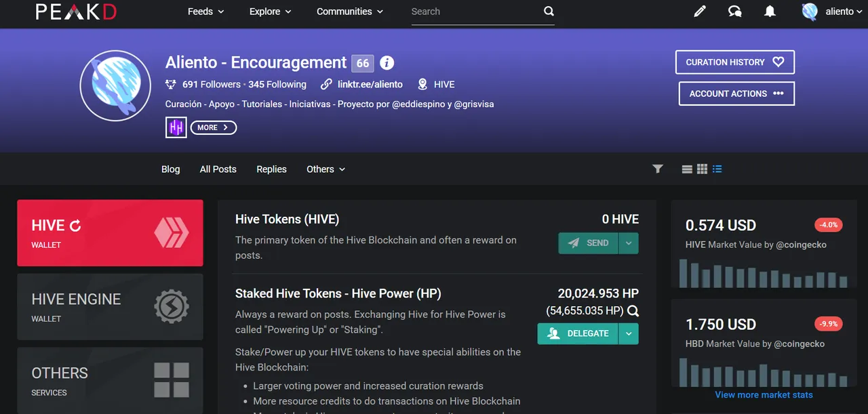Open the Feeds dropdown menu
This screenshot has height=414, width=868.
pyautogui.click(x=205, y=12)
